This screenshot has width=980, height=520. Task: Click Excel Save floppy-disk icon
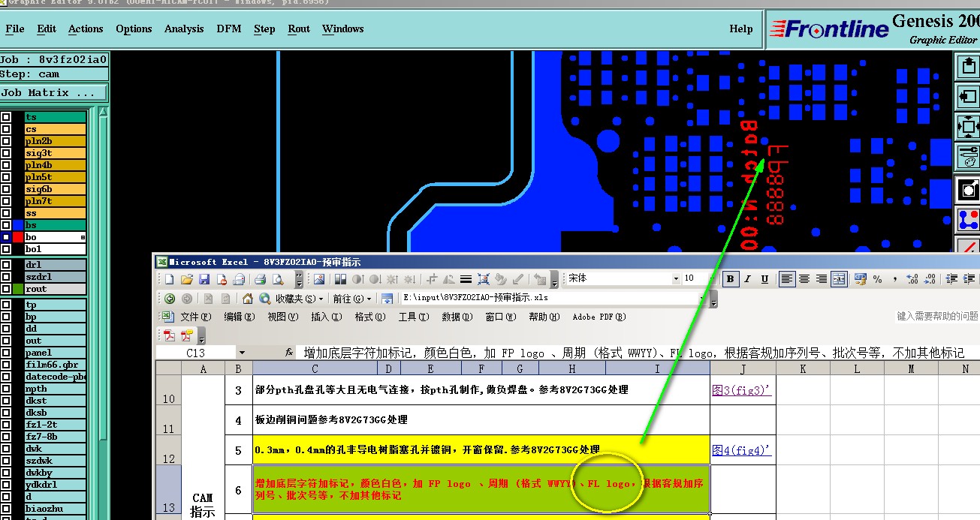pyautogui.click(x=204, y=279)
